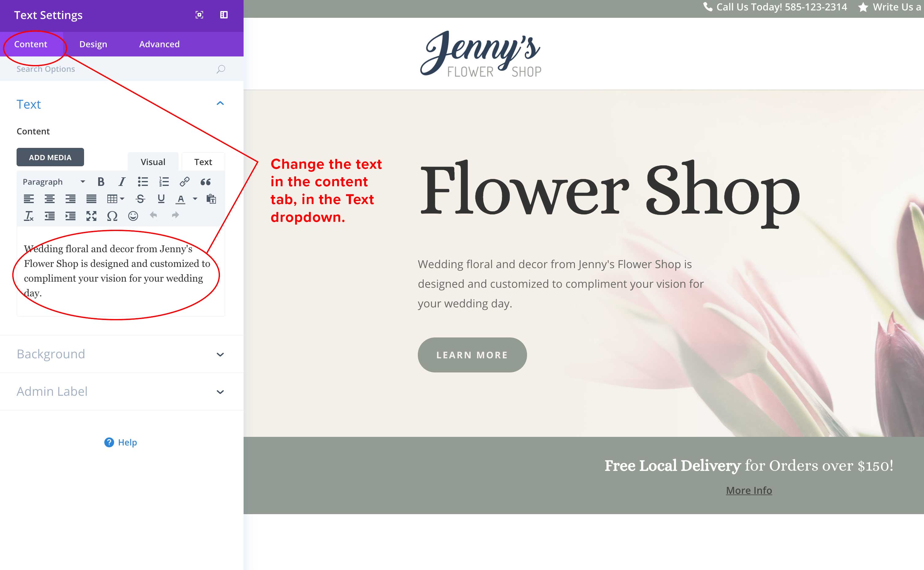The image size is (924, 570).
Task: Apply blockquote formatting
Action: pyautogui.click(x=206, y=182)
